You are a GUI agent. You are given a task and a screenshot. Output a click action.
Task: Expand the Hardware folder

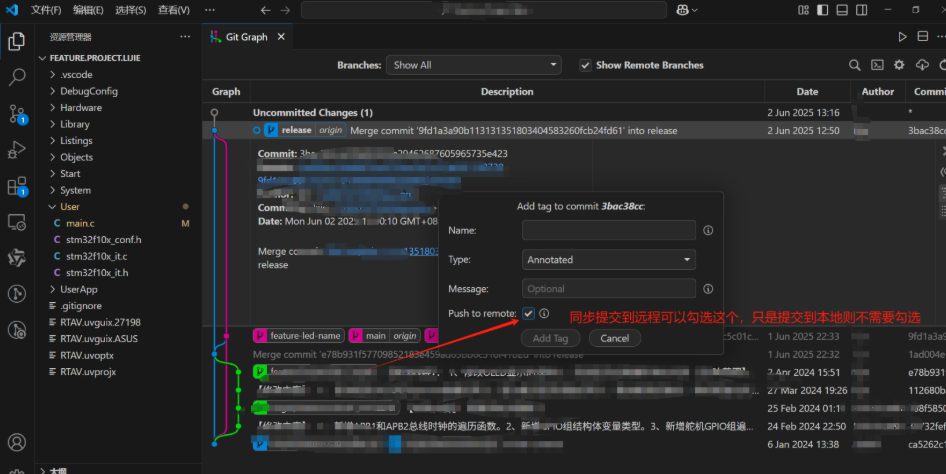point(81,107)
